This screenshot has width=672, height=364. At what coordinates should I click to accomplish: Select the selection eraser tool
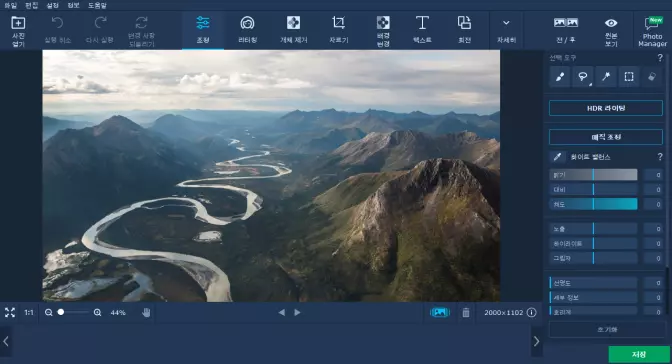coord(652,77)
